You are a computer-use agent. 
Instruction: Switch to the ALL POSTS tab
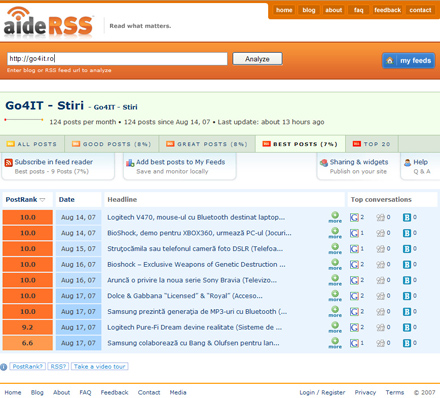[x=32, y=144]
